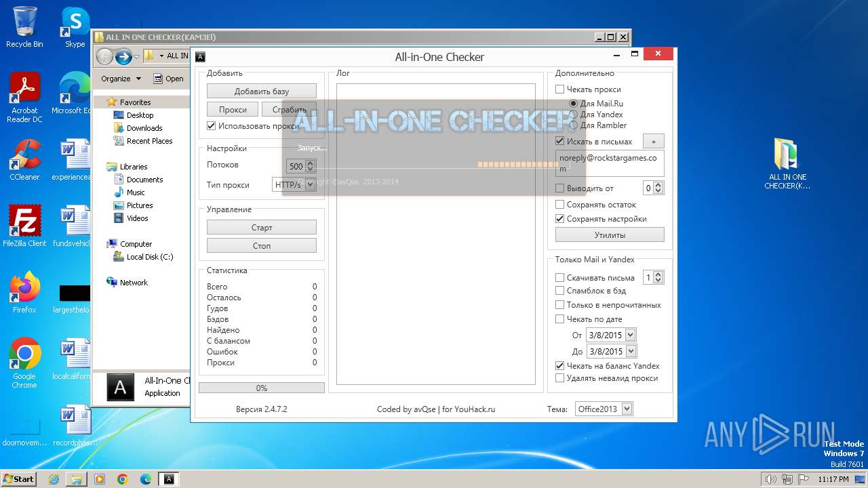Open Acrobat Reader DC desktop icon
Viewport: 868px width, 488px height.
point(24,98)
